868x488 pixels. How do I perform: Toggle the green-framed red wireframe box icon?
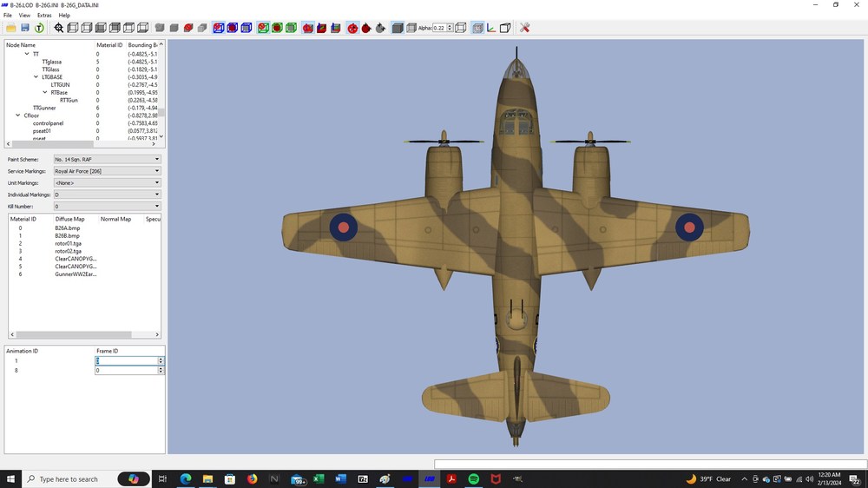click(x=264, y=28)
